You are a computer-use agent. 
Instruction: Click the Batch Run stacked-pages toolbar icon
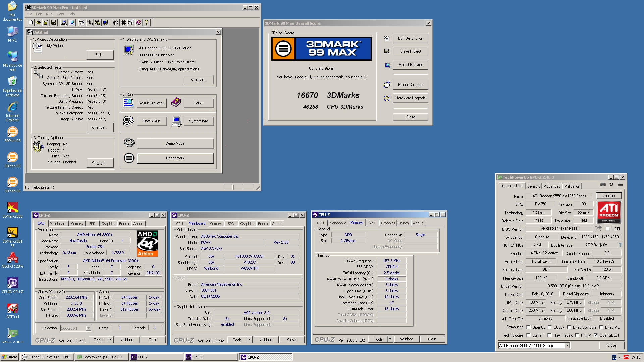[131, 22]
